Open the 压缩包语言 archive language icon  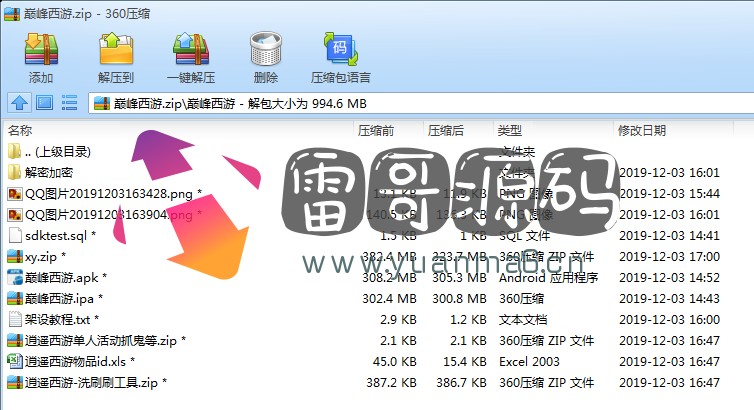(x=340, y=49)
